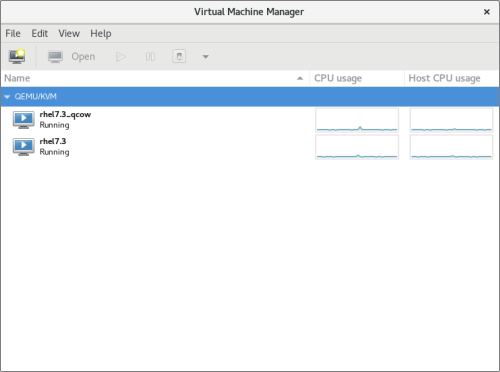Open the Help menu
Image resolution: width=500 pixels, height=372 pixels.
point(101,33)
